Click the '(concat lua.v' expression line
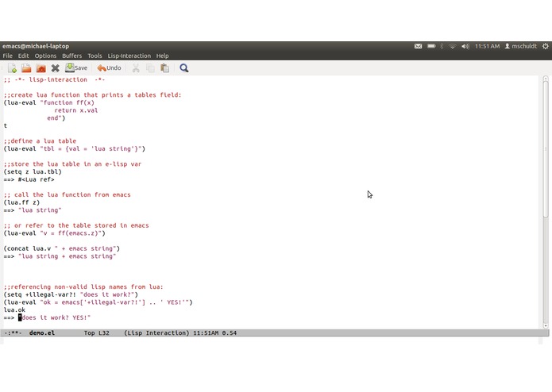 pyautogui.click(x=62, y=248)
